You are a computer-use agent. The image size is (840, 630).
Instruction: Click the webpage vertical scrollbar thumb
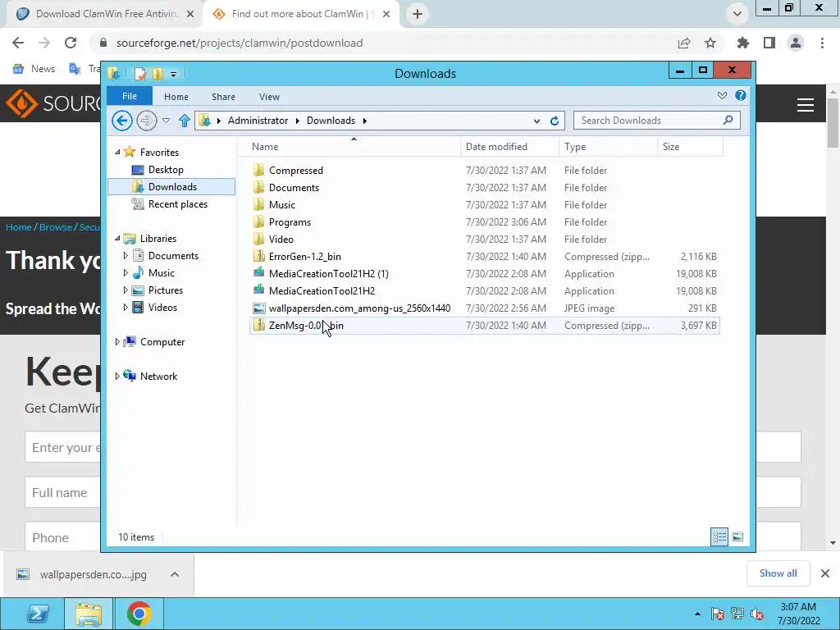pyautogui.click(x=833, y=123)
